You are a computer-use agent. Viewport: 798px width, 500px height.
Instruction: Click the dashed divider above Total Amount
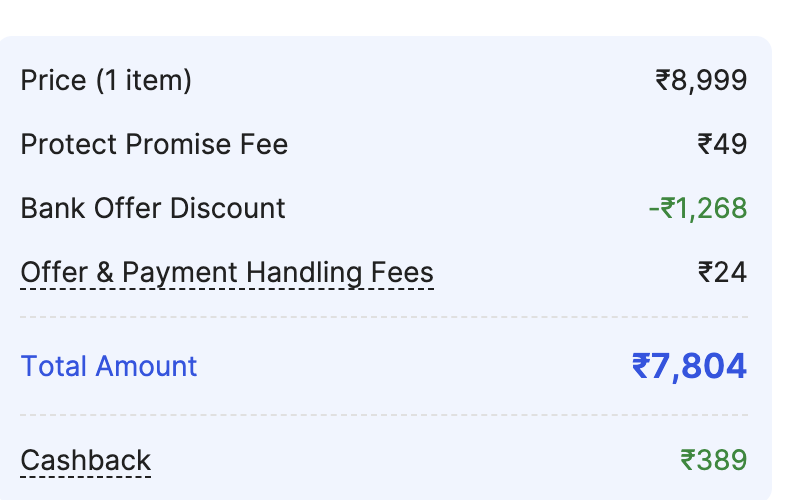384,317
